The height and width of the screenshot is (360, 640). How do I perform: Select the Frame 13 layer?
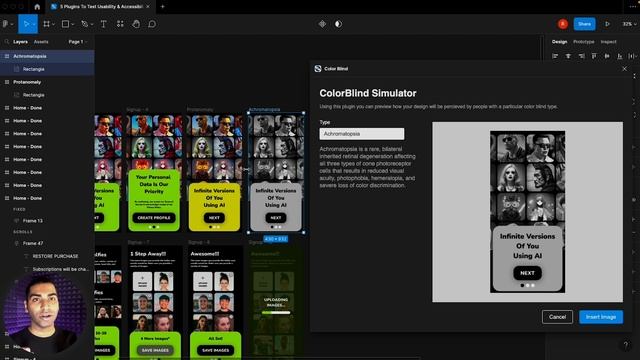[47, 220]
